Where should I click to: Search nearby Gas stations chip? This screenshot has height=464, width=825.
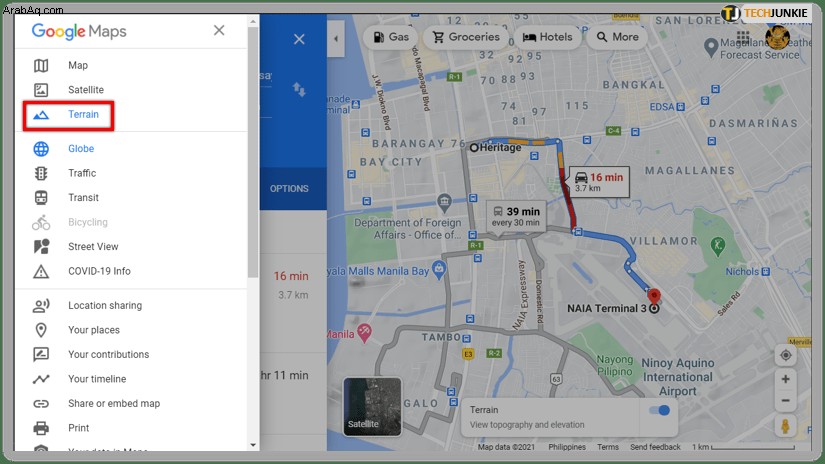(390, 37)
